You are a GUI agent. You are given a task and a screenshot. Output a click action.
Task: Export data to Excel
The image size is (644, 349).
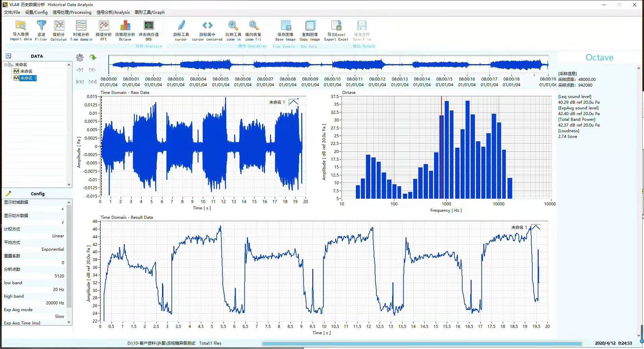(336, 30)
